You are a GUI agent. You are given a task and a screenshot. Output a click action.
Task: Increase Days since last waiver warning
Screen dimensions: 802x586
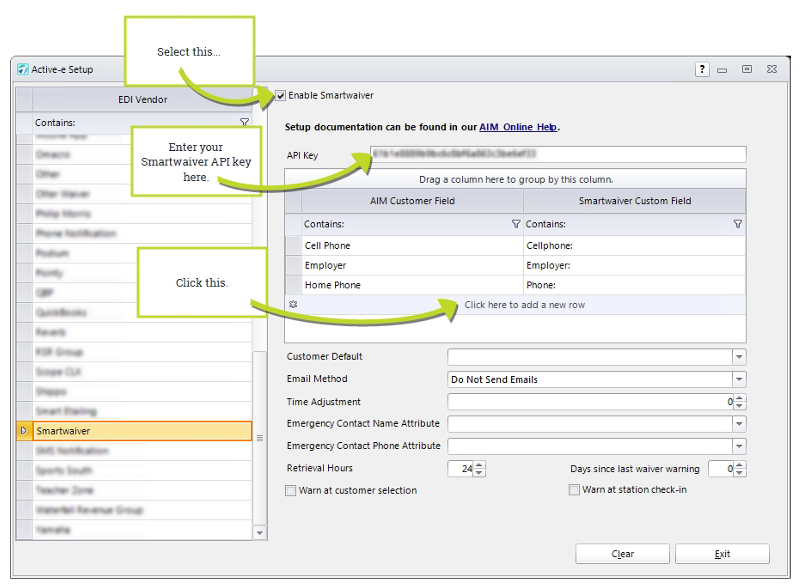pyautogui.click(x=740, y=465)
